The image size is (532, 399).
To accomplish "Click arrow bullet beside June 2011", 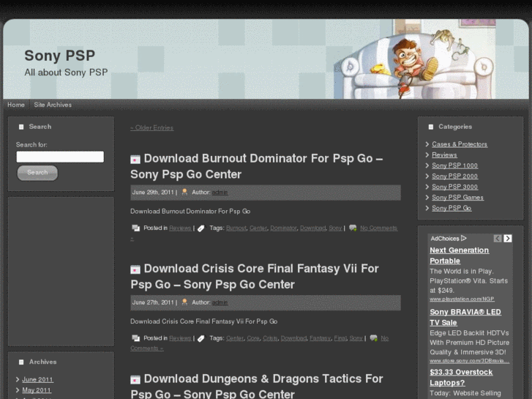I will click(x=18, y=380).
